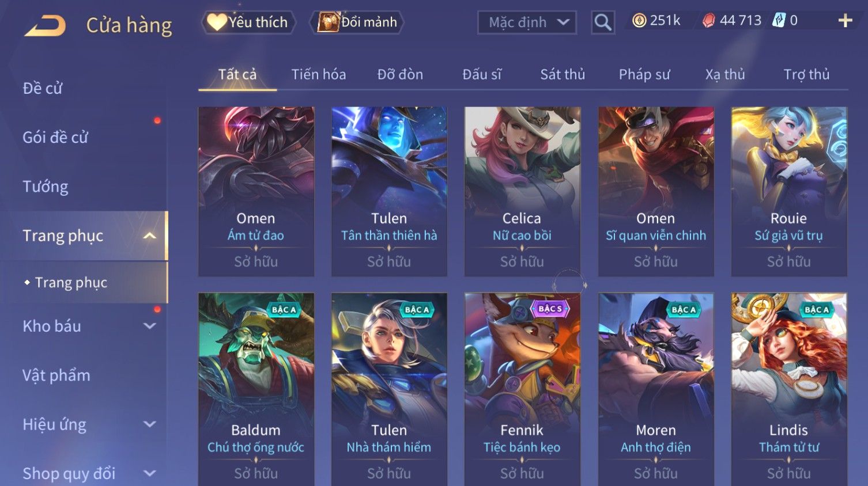Screen dimensions: 868x486
Task: Open Yêu thích favorites heart button
Action: point(248,22)
